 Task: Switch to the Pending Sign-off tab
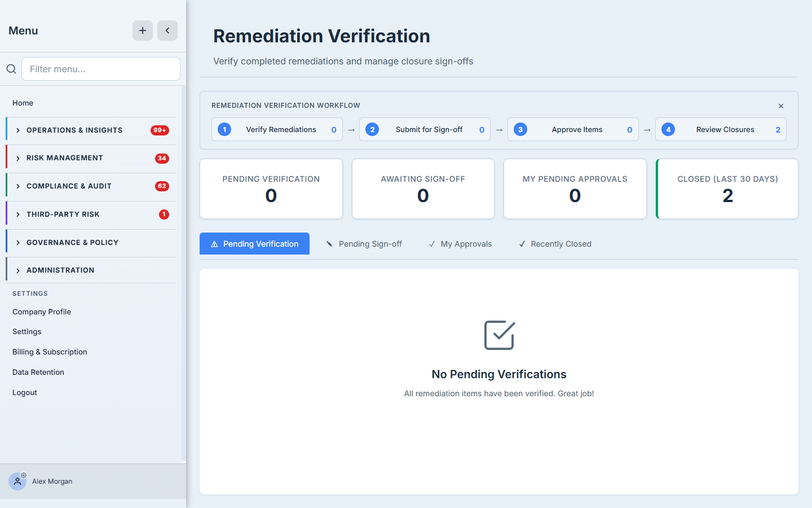coord(364,244)
